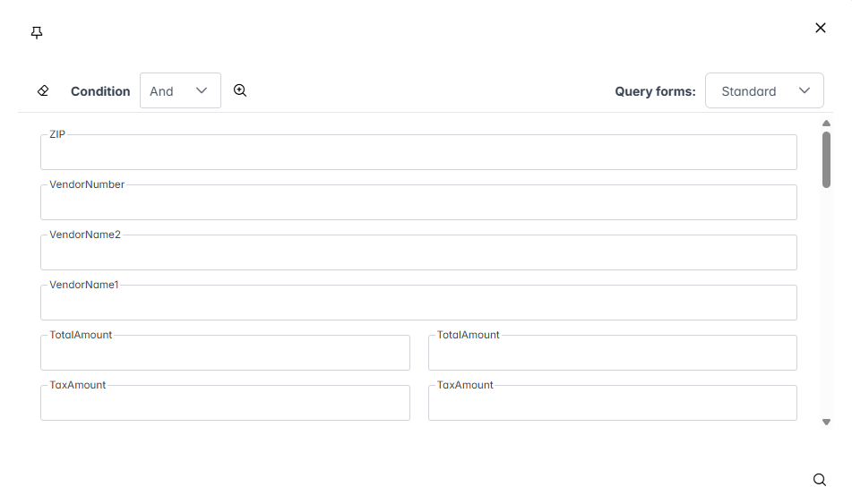Click the scrollbar up arrow
852x504 pixels.
826,124
